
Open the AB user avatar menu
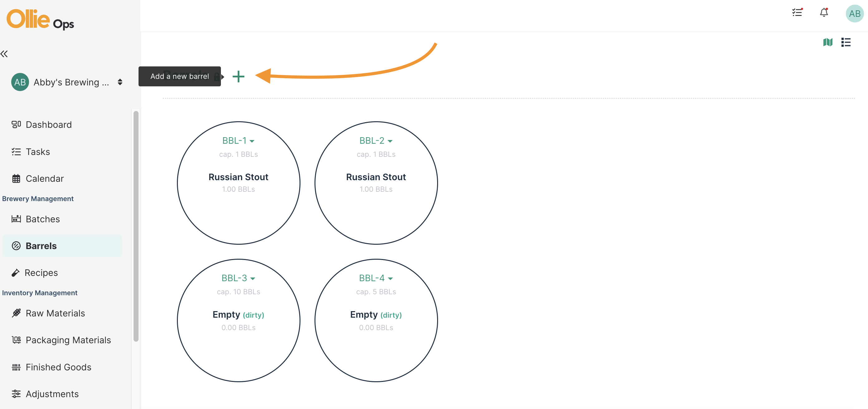[855, 14]
